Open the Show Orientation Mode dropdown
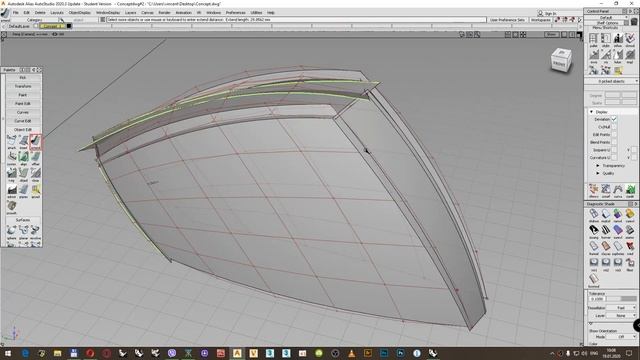This screenshot has width=640, height=360. (621, 337)
